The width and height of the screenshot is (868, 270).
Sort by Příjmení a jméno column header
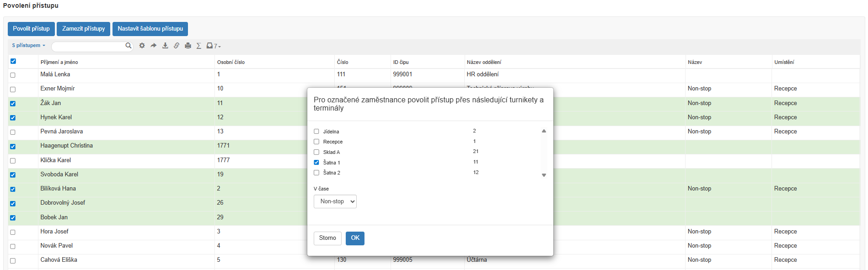pyautogui.click(x=59, y=62)
